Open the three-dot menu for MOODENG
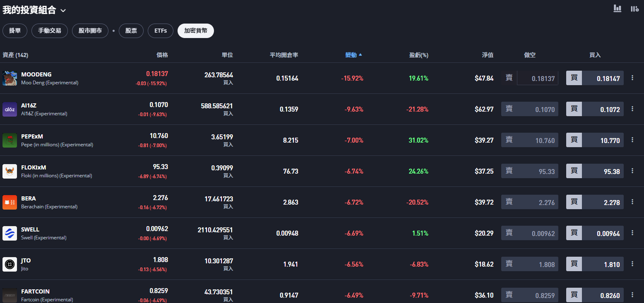The image size is (644, 303). 632,78
